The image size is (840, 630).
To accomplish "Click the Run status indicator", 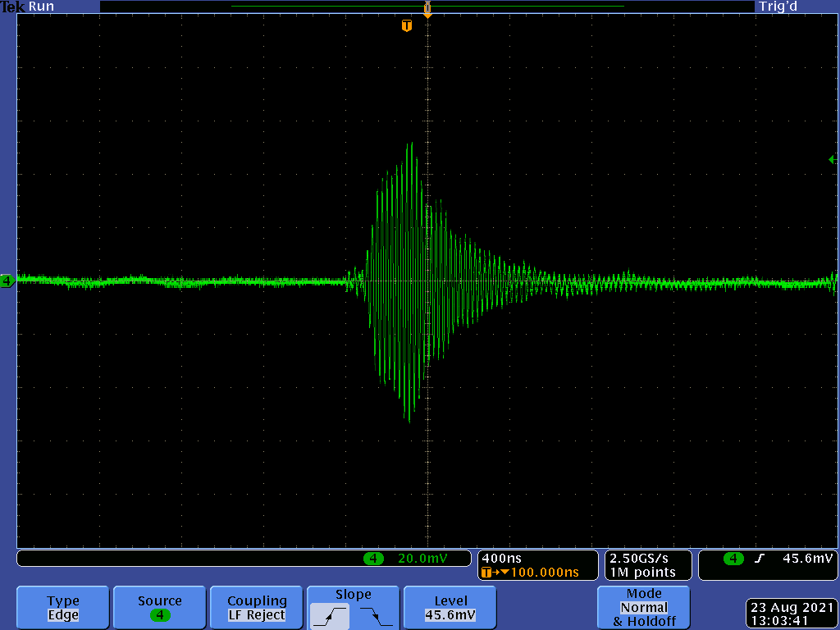I will [x=42, y=7].
